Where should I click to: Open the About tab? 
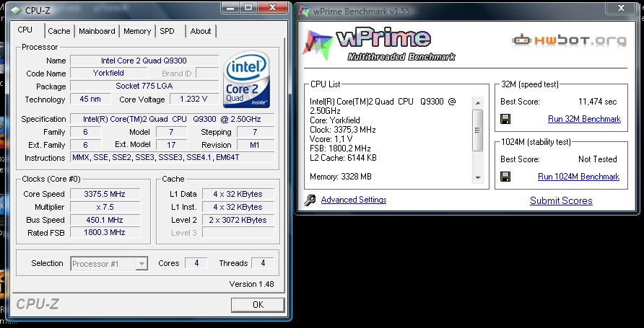point(201,31)
